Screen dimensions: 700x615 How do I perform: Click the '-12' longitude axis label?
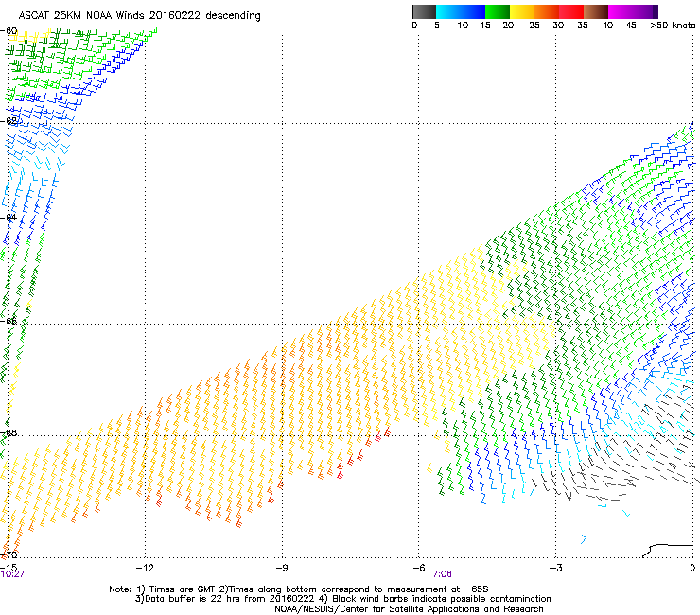click(144, 568)
